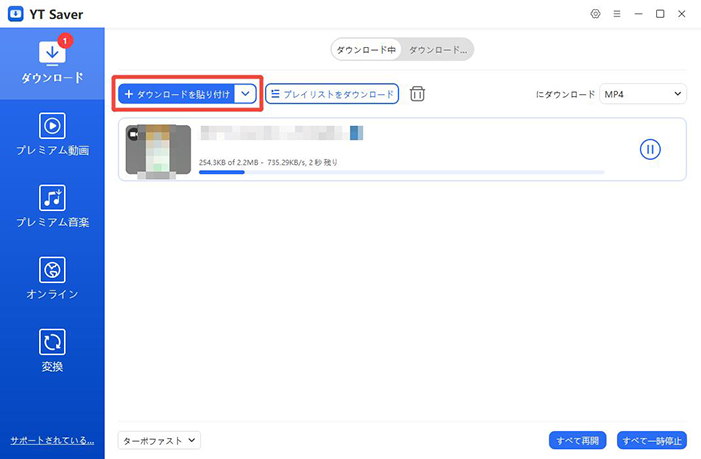Screen dimensions: 701x459
Task: Click the download progress bar
Action: point(401,172)
